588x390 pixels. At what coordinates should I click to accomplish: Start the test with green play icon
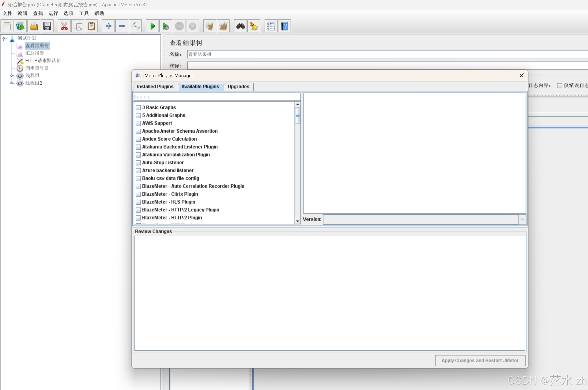(x=153, y=26)
